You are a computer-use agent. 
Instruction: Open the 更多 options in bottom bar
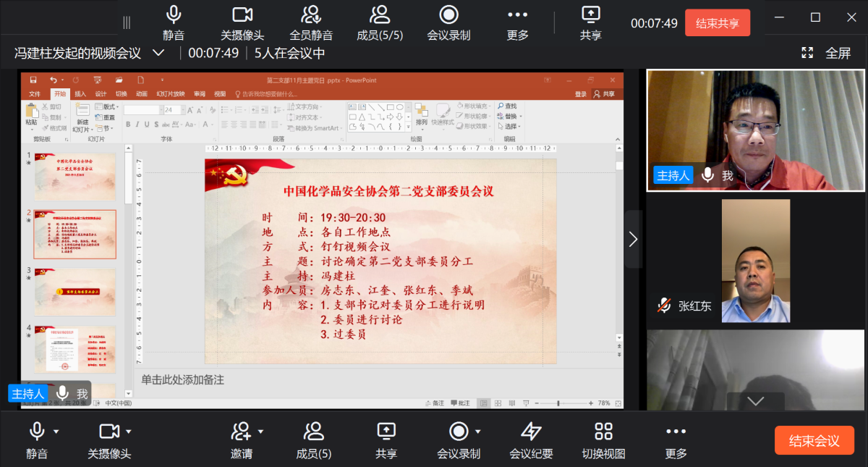click(x=676, y=432)
